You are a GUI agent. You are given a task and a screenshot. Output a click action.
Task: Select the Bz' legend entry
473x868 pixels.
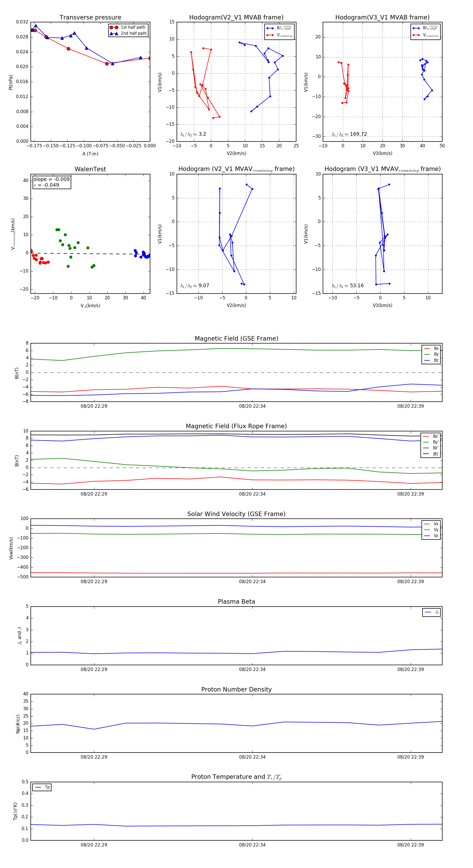click(431, 448)
